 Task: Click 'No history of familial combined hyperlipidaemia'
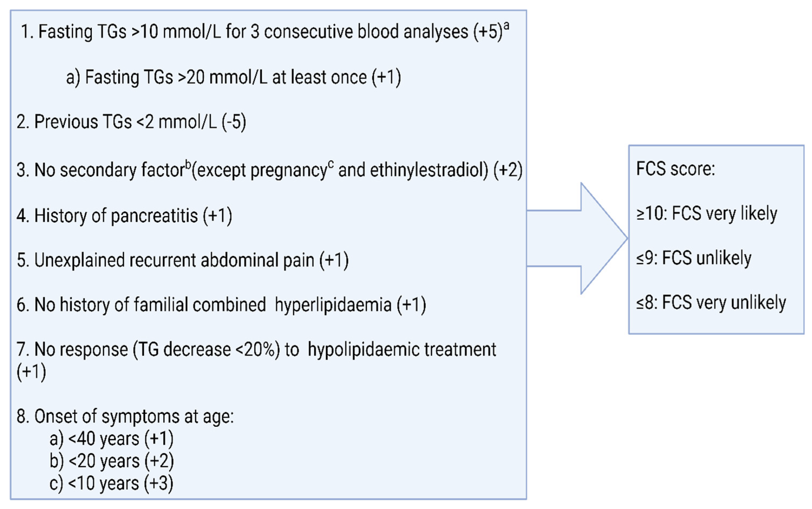point(221,305)
